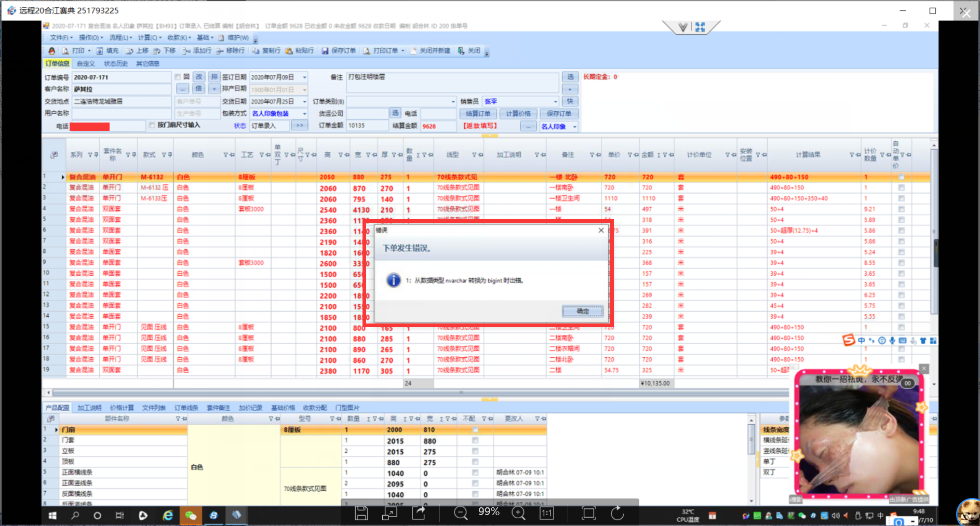Check 不配 checkbox for the 门扇 part
Viewport: 980px width, 526px height.
coord(475,430)
